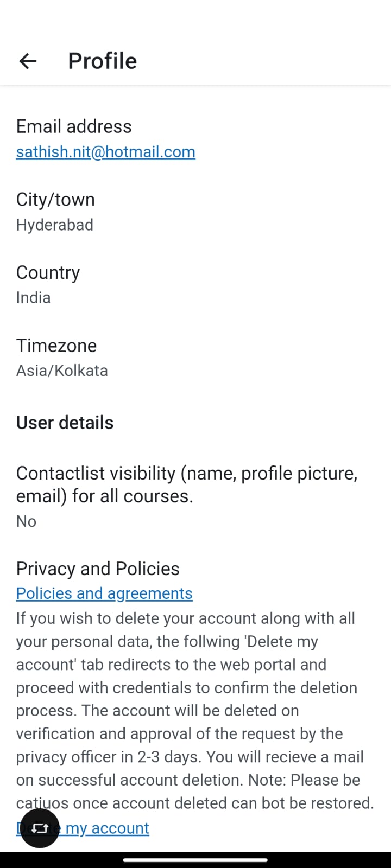Tap the account deletion explanation paragraph
Viewport: 391px width, 868px height.
(195, 711)
